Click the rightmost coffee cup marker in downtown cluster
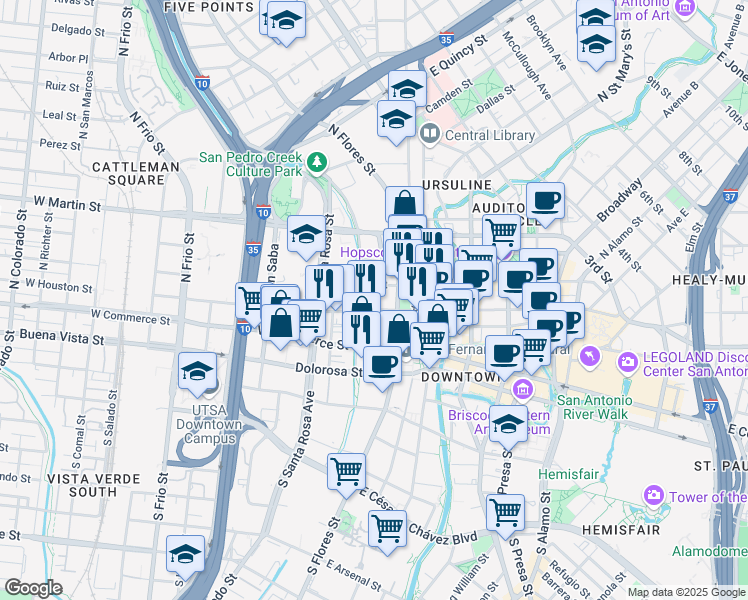 571,319
